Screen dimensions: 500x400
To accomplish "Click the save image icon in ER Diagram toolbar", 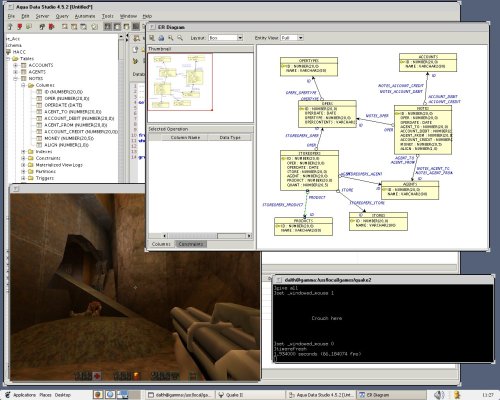I will 152,38.
